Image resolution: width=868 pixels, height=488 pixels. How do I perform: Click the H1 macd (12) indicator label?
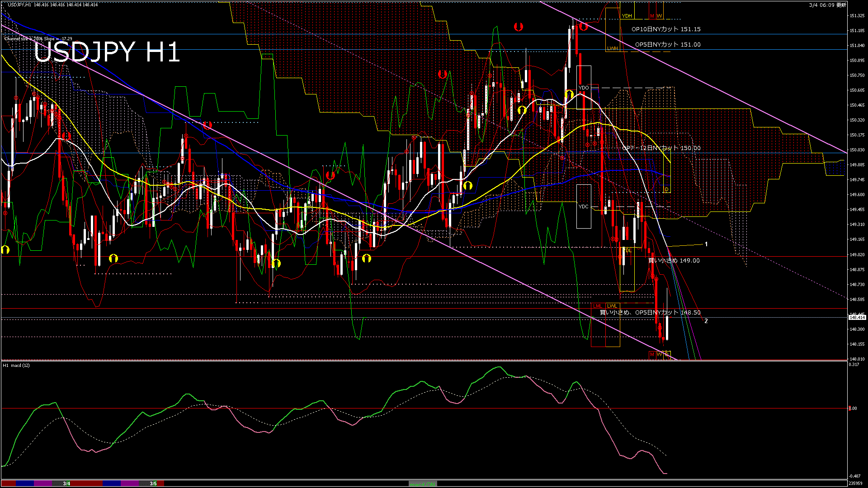[16, 365]
